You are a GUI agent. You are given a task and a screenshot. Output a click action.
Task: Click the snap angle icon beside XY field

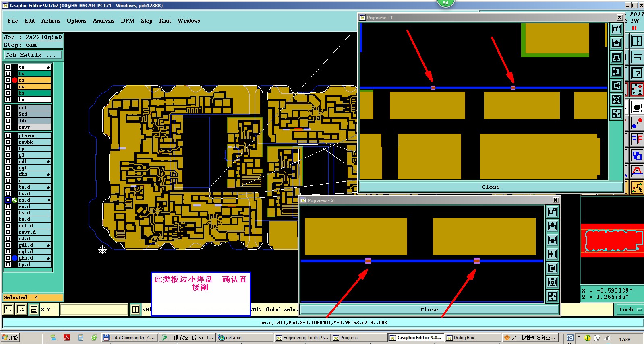click(21, 309)
